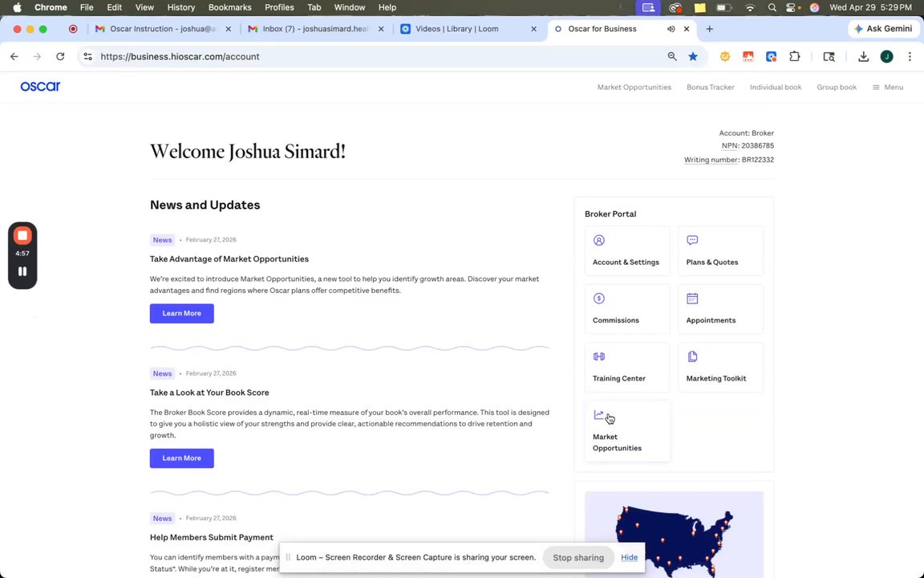Image resolution: width=924 pixels, height=578 pixels.
Task: Stop the Loom recording
Action: coord(22,235)
